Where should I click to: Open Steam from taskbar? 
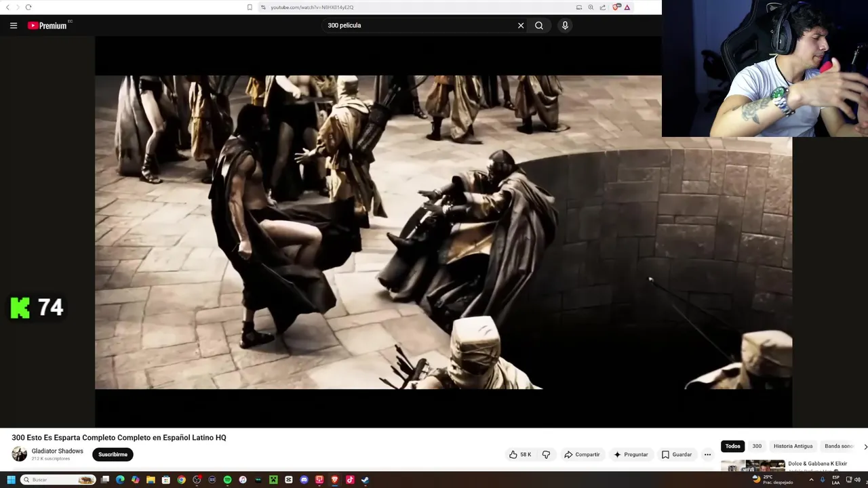click(x=365, y=480)
